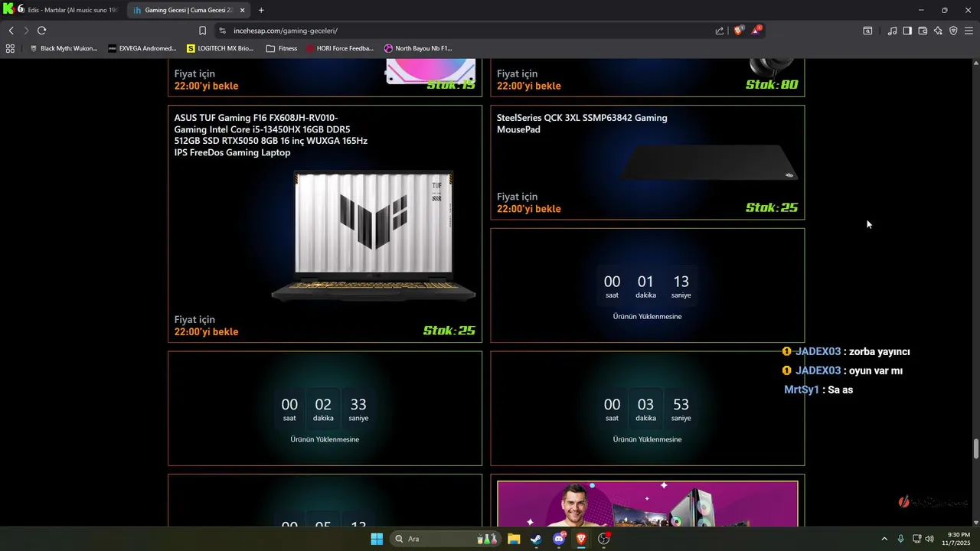Open the network tray icon

(916, 539)
